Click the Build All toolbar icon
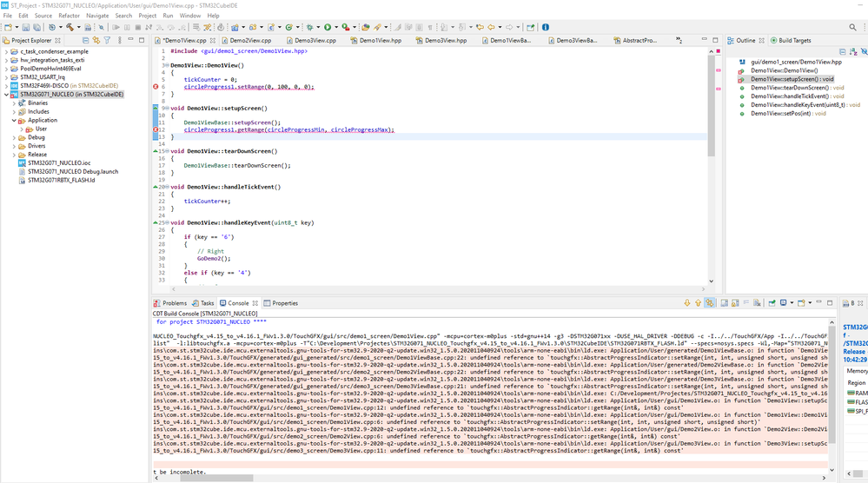The width and height of the screenshot is (868, 483). point(88,27)
